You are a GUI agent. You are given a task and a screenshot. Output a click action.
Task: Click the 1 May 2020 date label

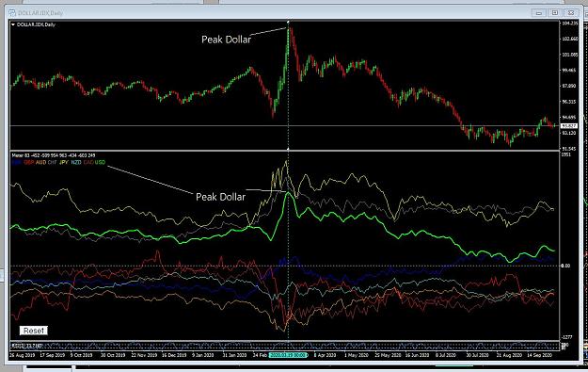(356, 355)
